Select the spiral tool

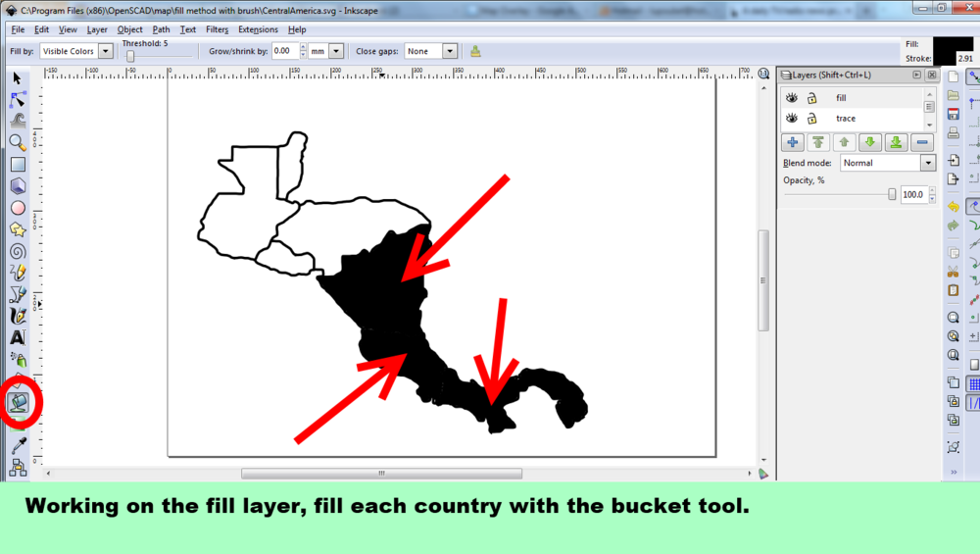pyautogui.click(x=17, y=250)
